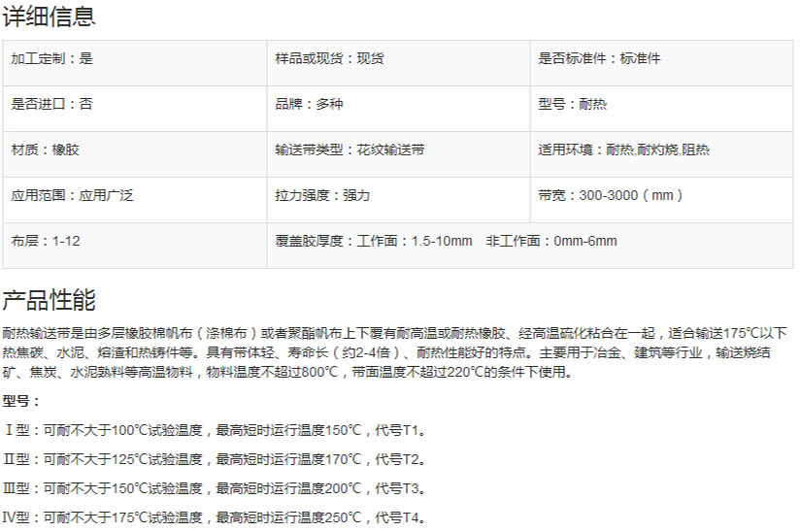Click the '品牌：多种' cell

[398, 109]
